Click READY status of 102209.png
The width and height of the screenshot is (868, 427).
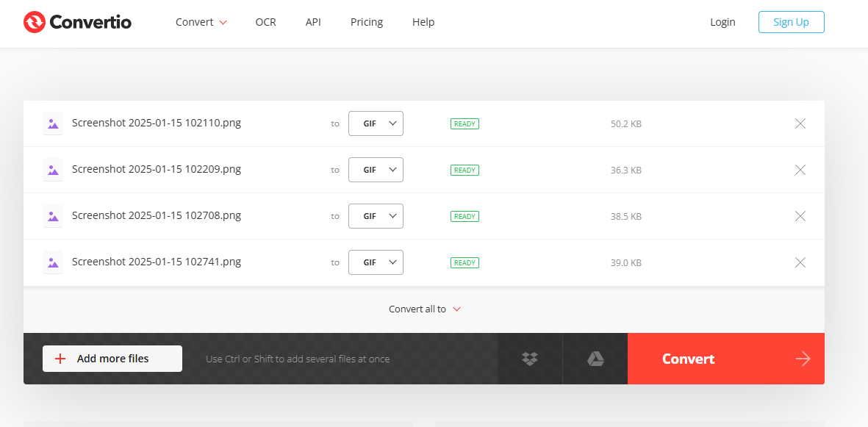[x=465, y=170]
